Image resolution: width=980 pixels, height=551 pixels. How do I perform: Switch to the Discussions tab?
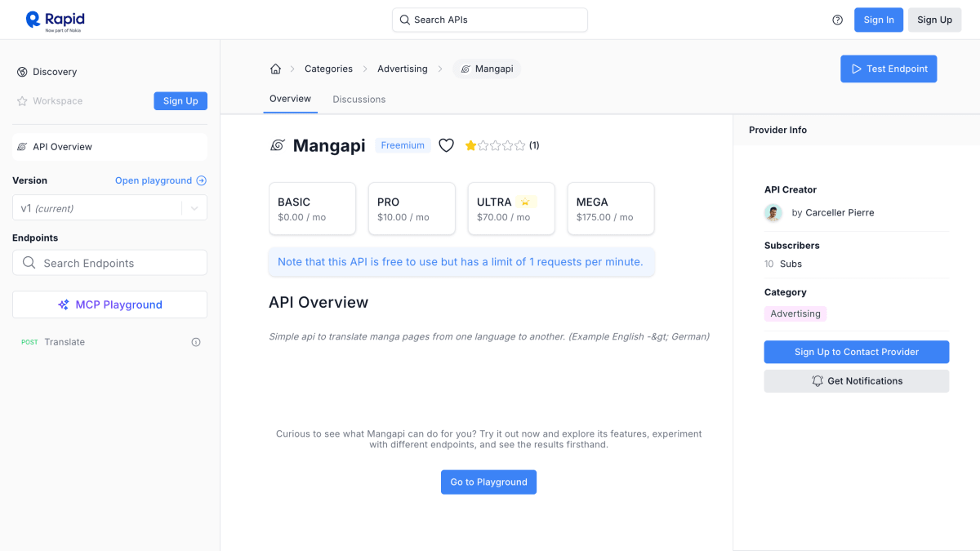(359, 100)
